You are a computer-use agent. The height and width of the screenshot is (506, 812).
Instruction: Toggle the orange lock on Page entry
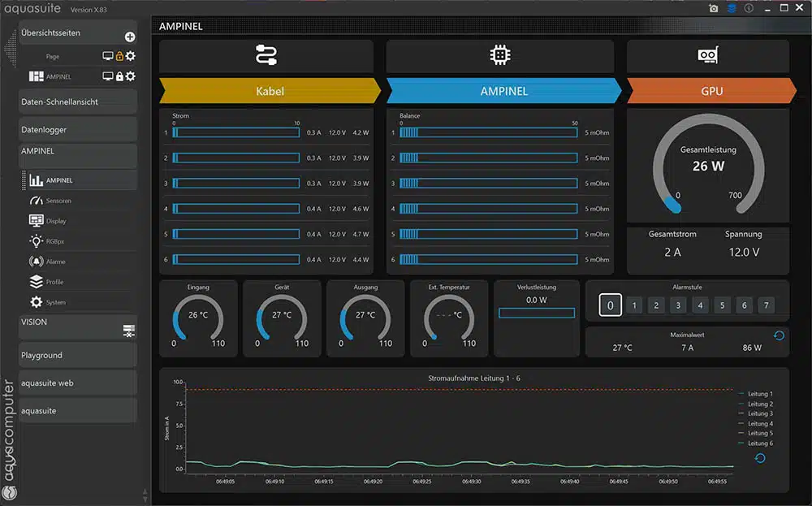119,56
